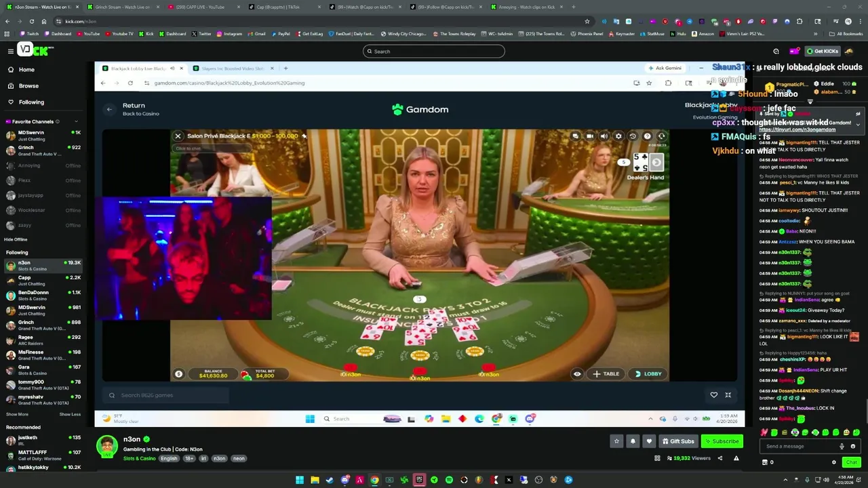Favorite the Salon Privé Blackjack table star
This screenshot has height=488, width=868.
point(304,136)
